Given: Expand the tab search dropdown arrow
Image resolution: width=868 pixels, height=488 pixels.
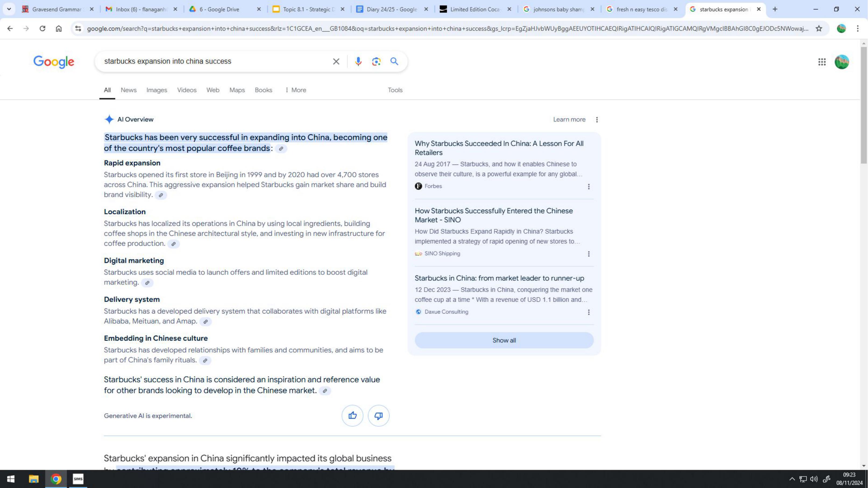Looking at the screenshot, I should (9, 9).
